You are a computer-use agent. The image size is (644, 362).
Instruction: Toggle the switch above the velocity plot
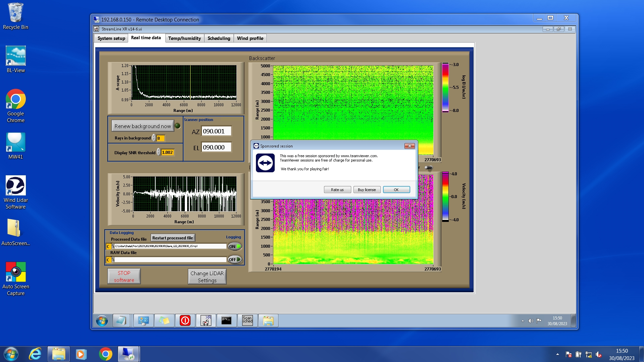pos(429,168)
